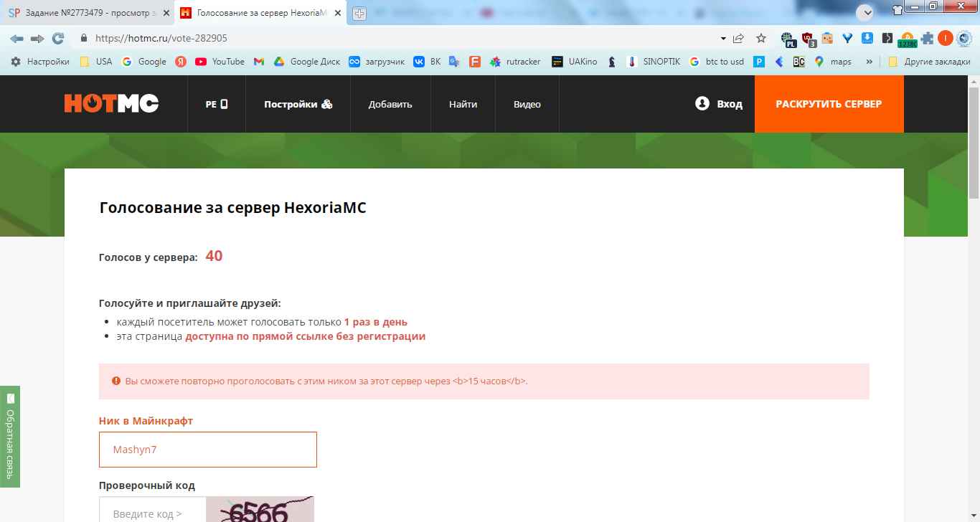
Task: Open the PE mobile servers menu item
Action: [x=217, y=104]
